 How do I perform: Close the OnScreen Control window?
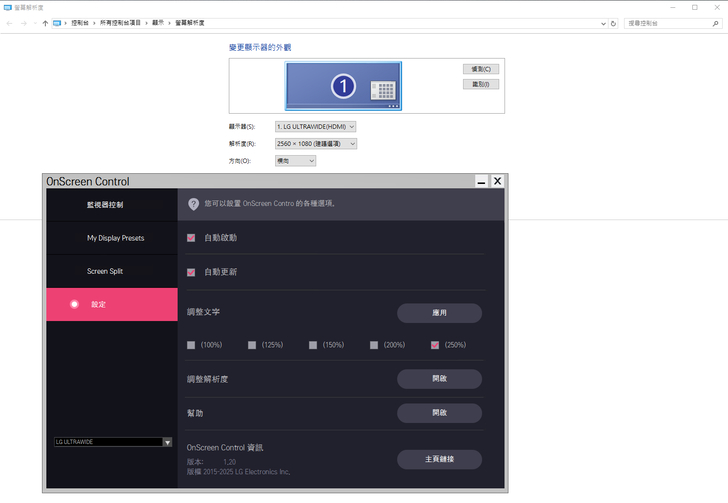tap(497, 181)
